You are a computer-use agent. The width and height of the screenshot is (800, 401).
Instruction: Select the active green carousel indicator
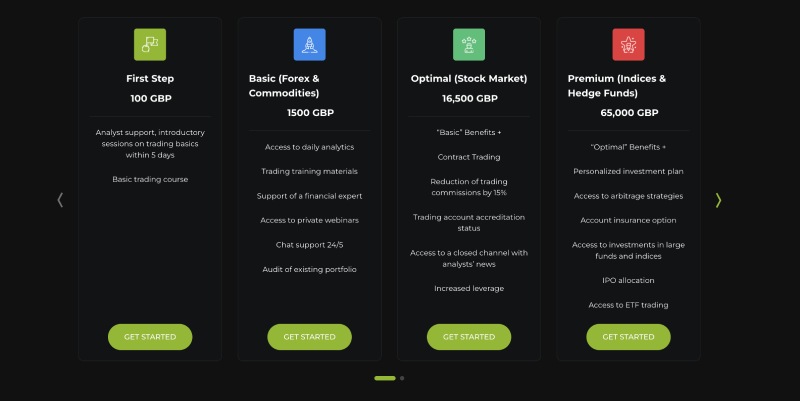pos(384,378)
